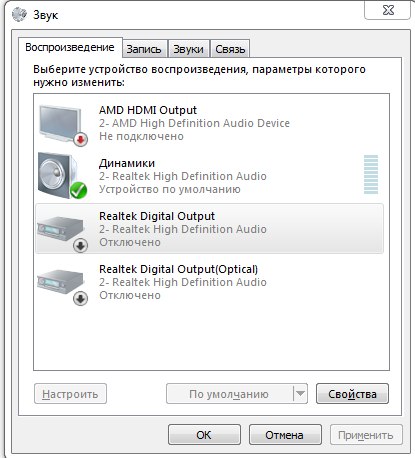Viewport: 415px width, 458px height.
Task: Go to the Связь tab
Action: point(230,49)
